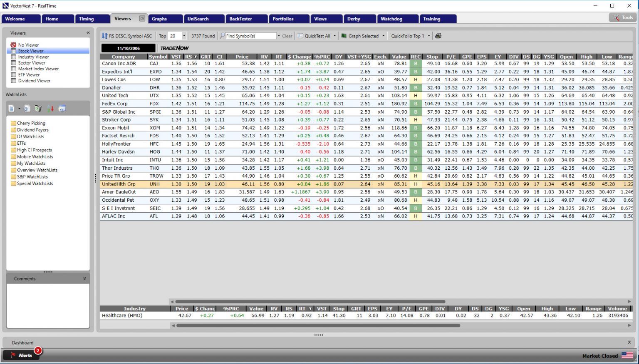The height and width of the screenshot is (364, 639).
Task: Open the Tools panel at top right
Action: pos(622,17)
